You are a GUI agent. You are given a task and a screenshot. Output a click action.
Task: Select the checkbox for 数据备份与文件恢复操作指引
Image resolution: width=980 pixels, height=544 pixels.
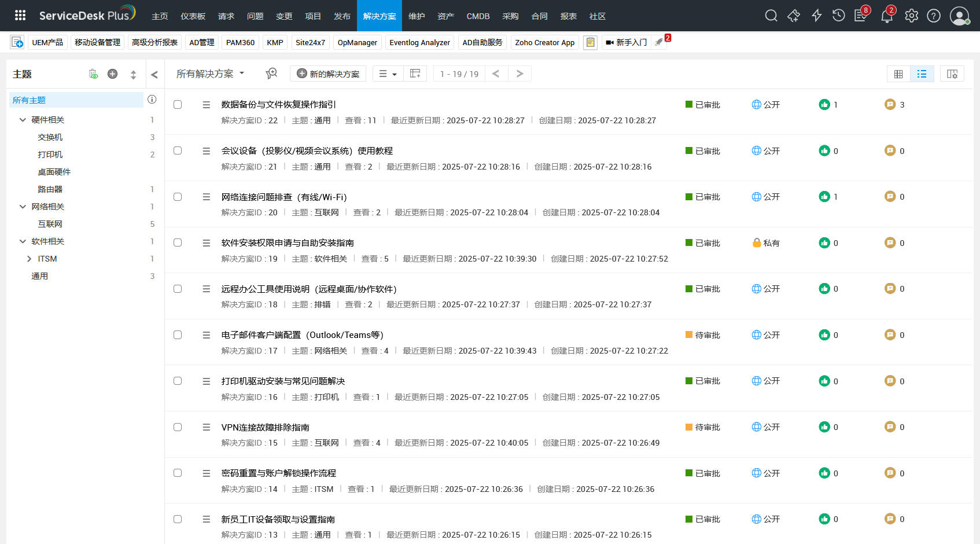[178, 105]
